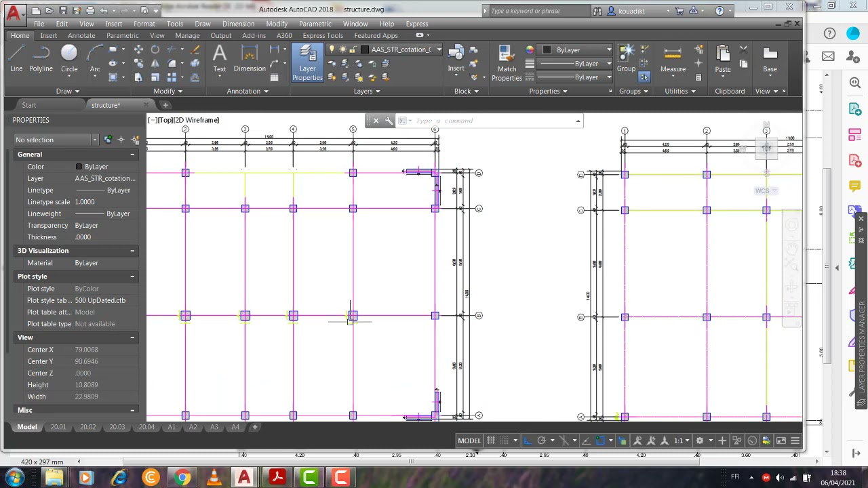Toggle polar tracking in status bar
Viewport: 868px width, 488px height.
(541, 441)
